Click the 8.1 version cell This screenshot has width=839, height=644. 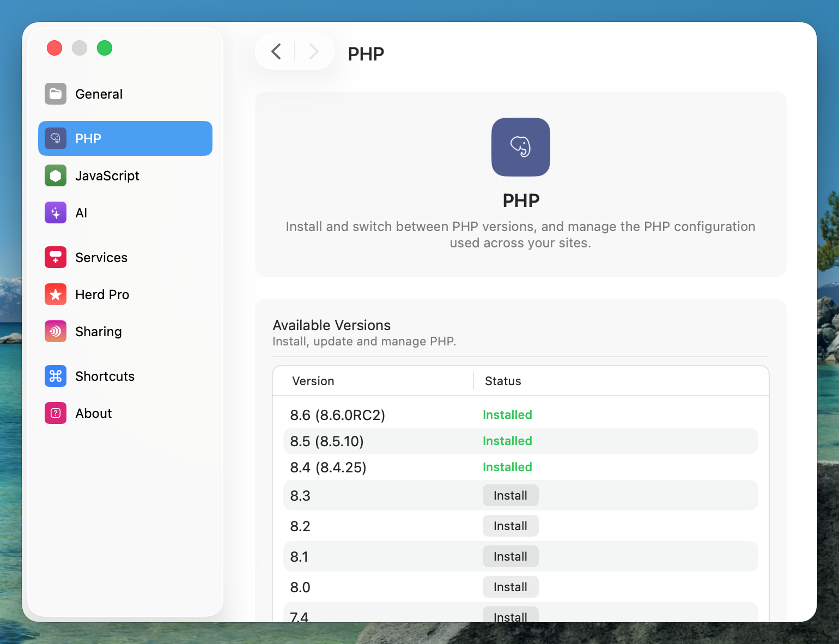pos(299,557)
